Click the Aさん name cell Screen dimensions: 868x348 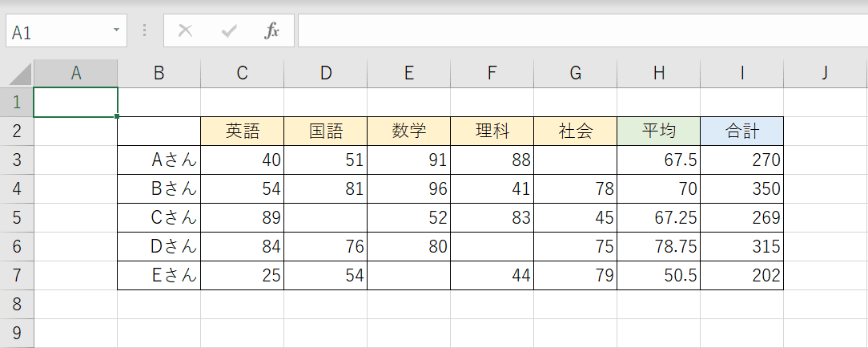pos(159,160)
